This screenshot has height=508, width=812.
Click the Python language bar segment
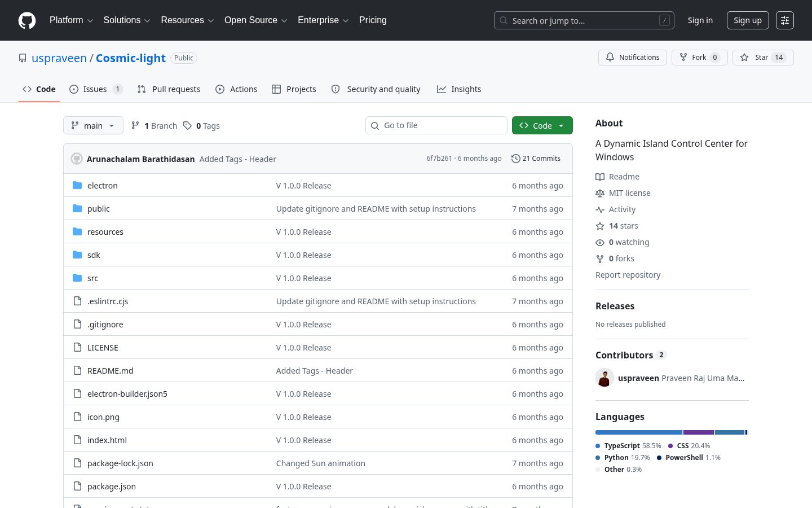730,432
